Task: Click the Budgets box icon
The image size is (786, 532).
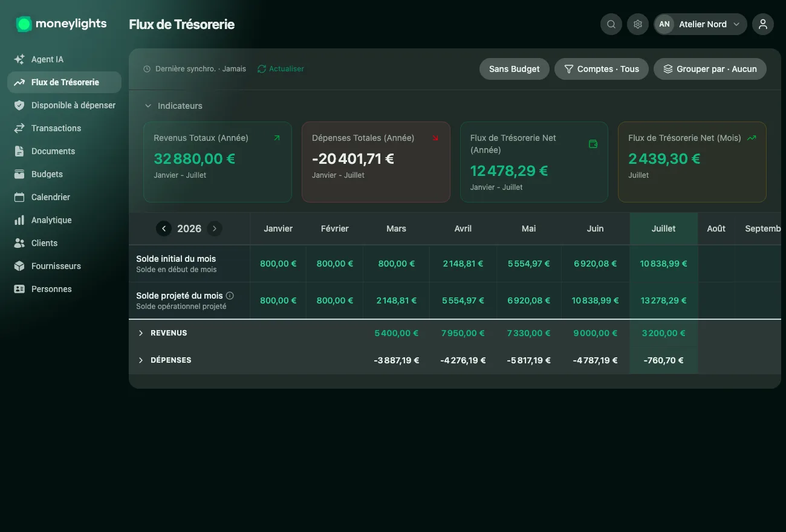Action: click(19, 174)
